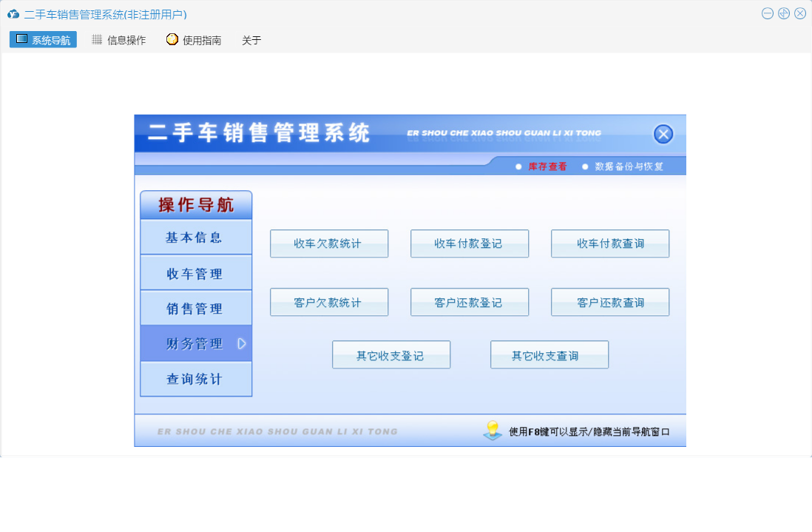Select 收车管理 in the navigation sidebar
The image size is (812, 532).
[x=196, y=273]
